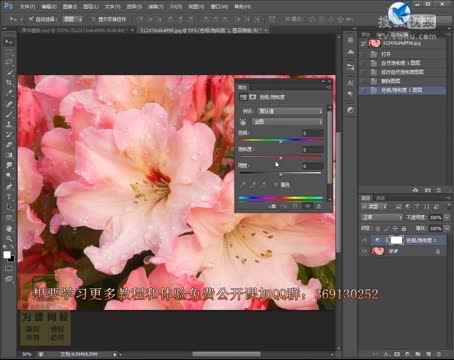Select the Spot Healing Brush tool

[9, 104]
